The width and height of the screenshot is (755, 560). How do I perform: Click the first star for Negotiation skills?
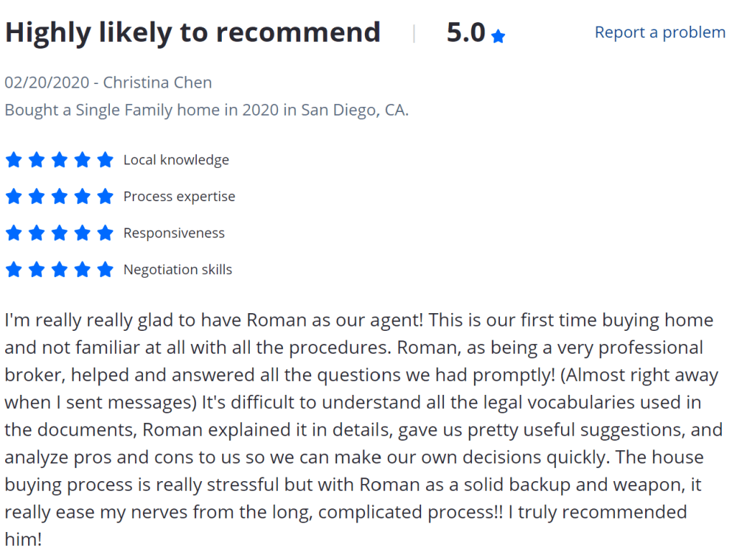(x=13, y=270)
